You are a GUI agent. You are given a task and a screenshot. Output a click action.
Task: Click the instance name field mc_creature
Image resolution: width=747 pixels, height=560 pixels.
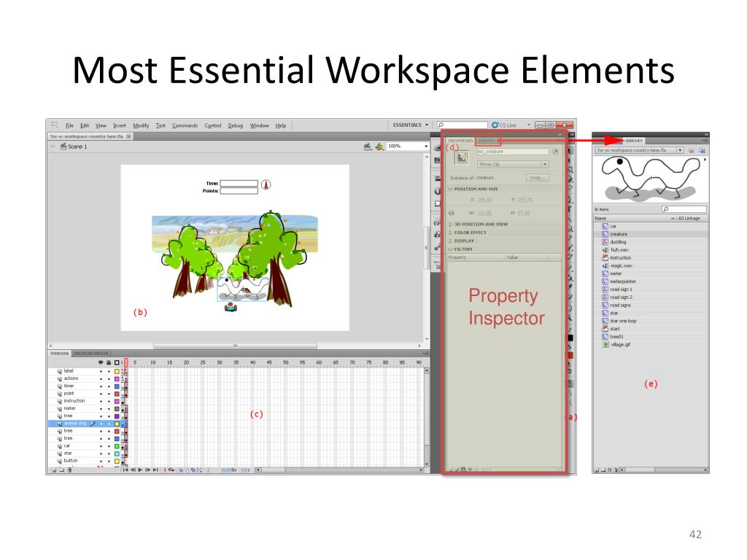tap(513, 152)
